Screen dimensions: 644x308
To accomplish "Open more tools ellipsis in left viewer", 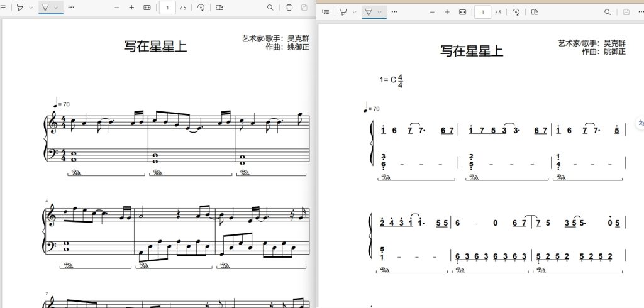I will point(71,8).
